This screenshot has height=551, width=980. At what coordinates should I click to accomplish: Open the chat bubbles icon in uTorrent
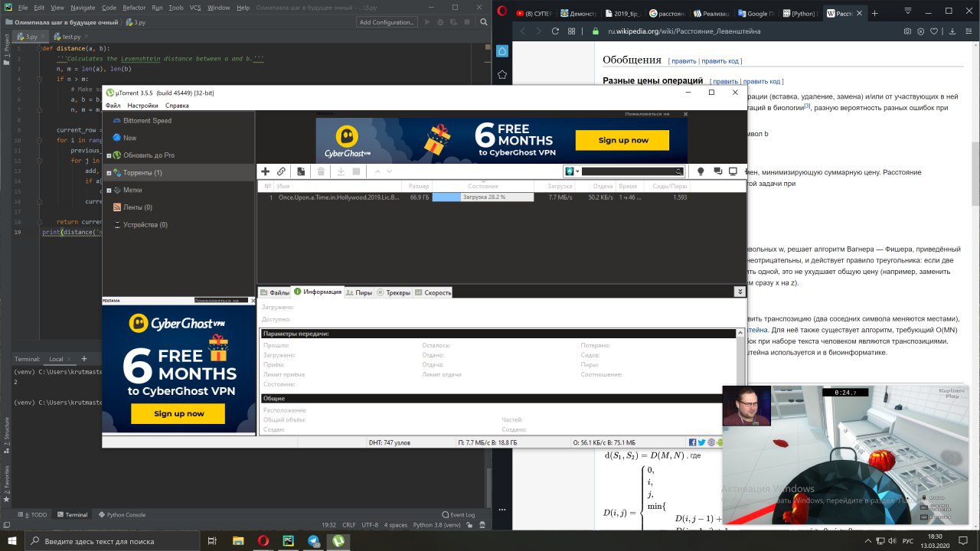pos(718,172)
